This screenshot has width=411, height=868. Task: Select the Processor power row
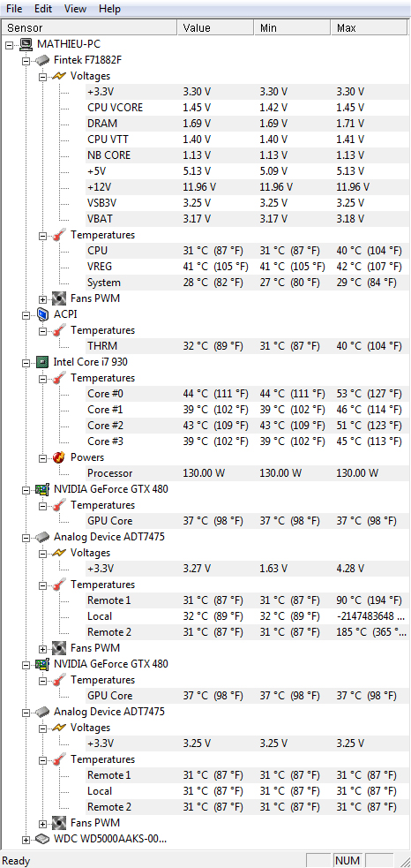tap(247, 473)
